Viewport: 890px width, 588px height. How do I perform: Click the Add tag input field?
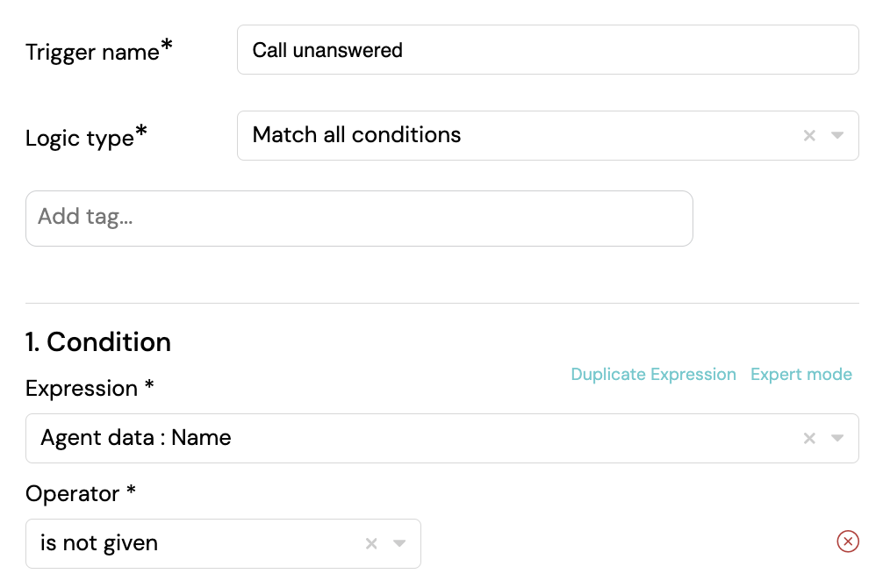point(359,218)
